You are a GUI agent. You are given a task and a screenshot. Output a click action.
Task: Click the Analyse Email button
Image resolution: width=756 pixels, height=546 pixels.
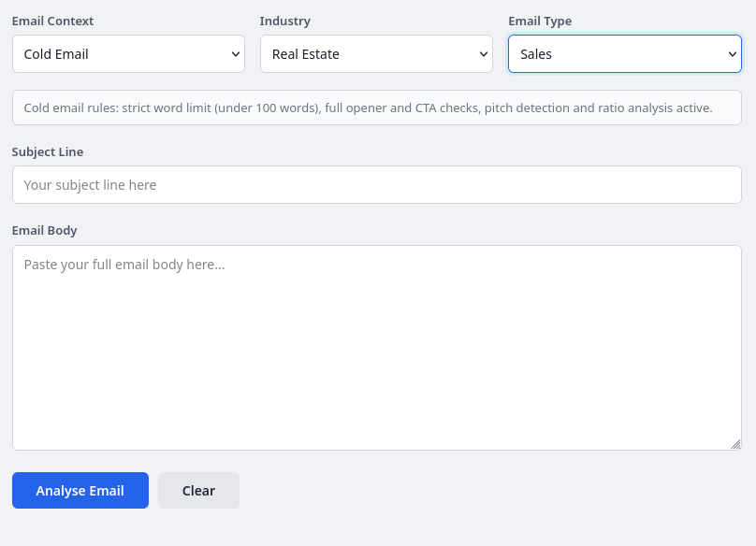[x=80, y=490]
